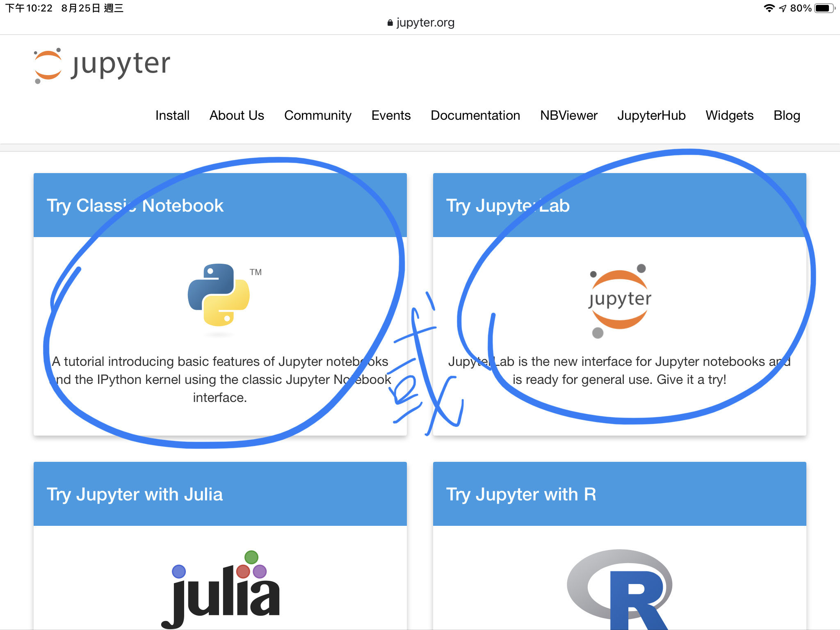Open the Blog from the navigation bar
The image size is (840, 630).
point(786,116)
